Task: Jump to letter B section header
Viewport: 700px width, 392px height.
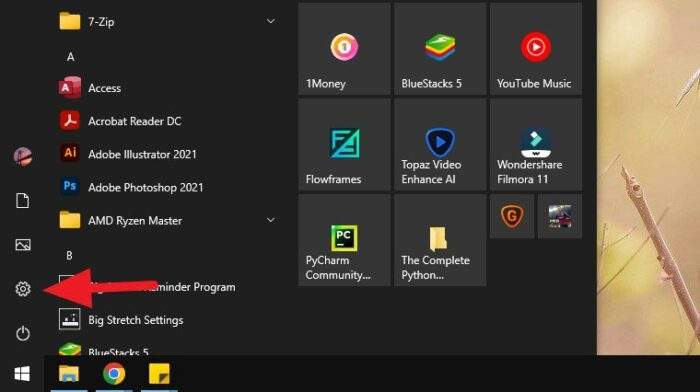Action: (69, 255)
